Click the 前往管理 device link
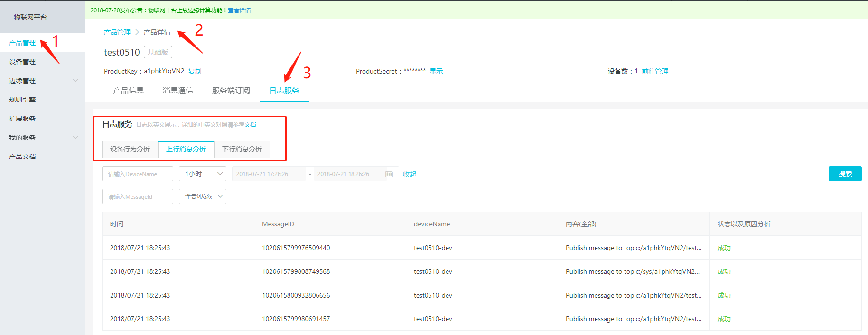The height and width of the screenshot is (335, 868). (x=655, y=71)
